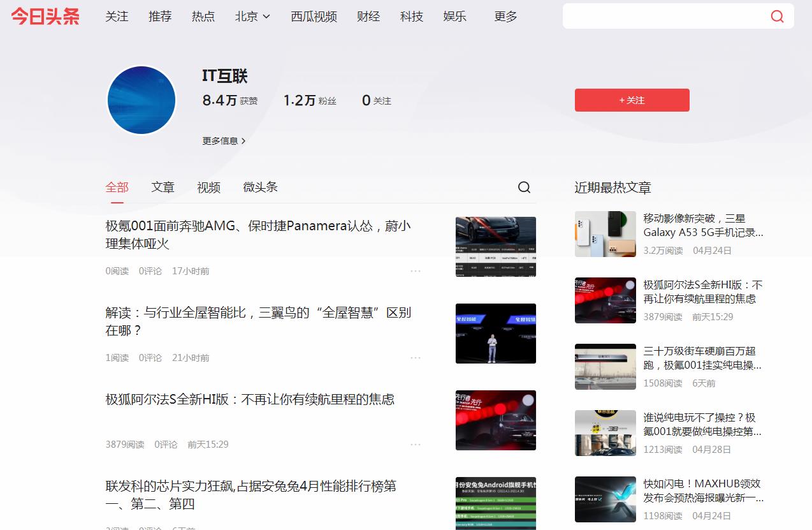Click the 17小时前 timestamp
This screenshot has width=812, height=530.
191,271
